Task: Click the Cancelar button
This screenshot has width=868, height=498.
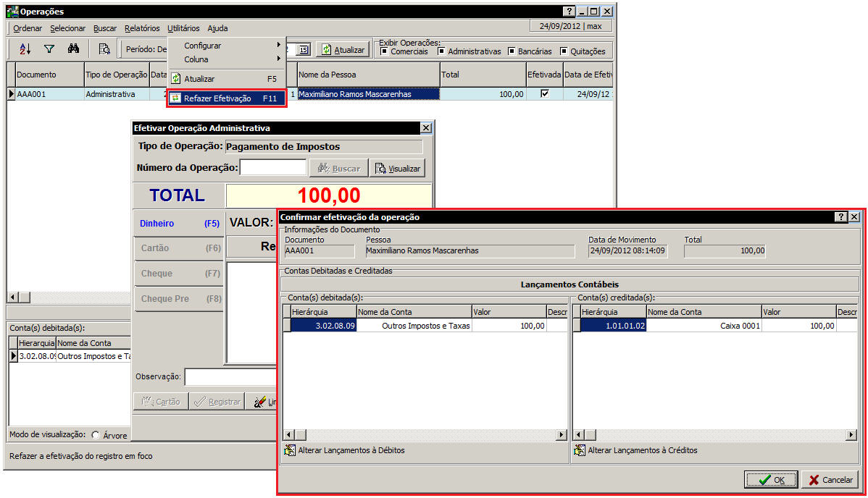Action: tap(830, 479)
